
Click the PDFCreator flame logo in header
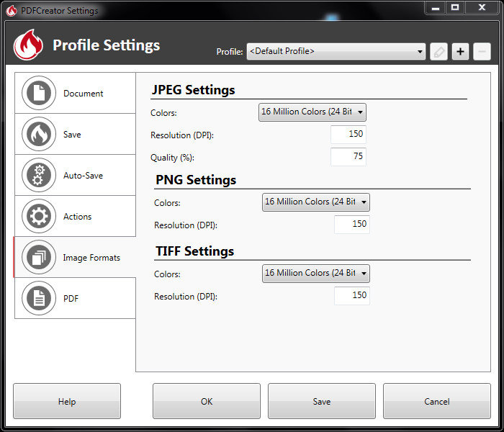pyautogui.click(x=28, y=45)
